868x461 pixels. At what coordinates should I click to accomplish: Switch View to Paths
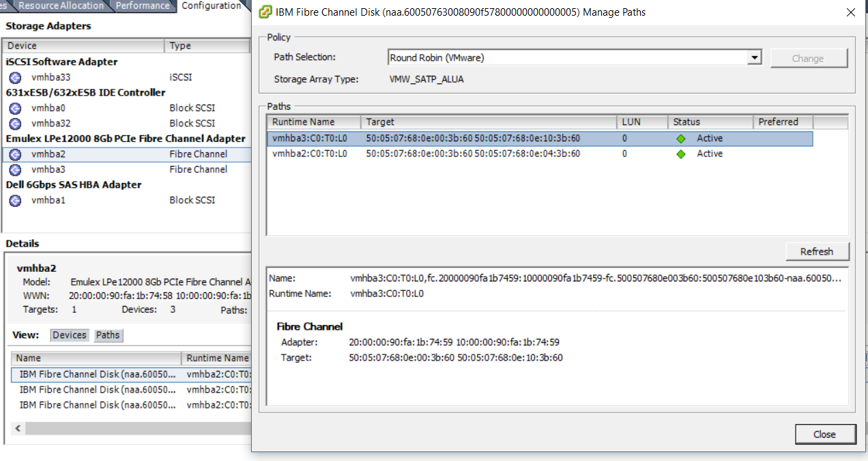108,335
